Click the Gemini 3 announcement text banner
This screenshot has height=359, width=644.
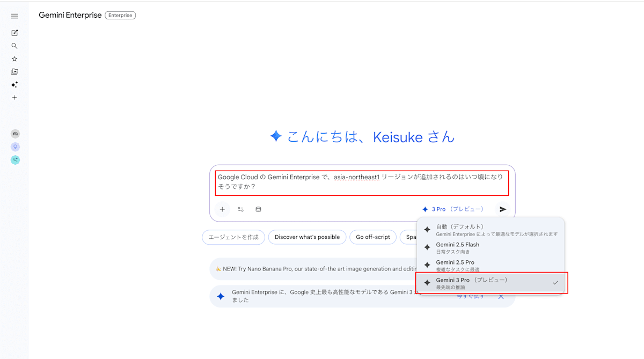coord(324,297)
